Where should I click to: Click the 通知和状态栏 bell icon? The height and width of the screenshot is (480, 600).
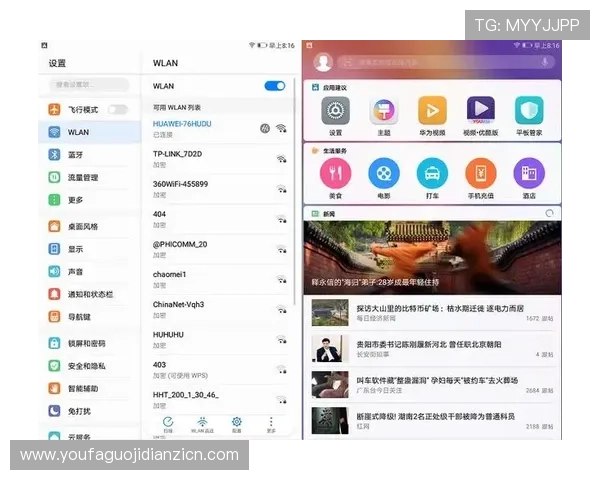coord(54,294)
